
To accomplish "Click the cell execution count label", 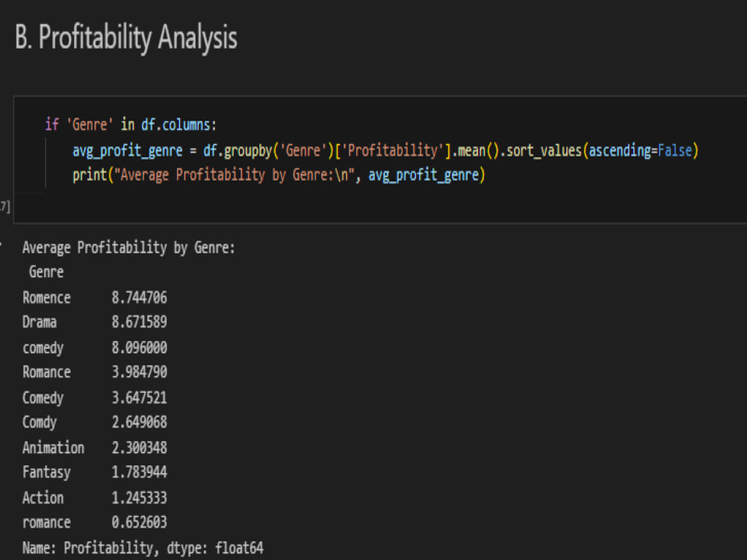I will coord(4,206).
